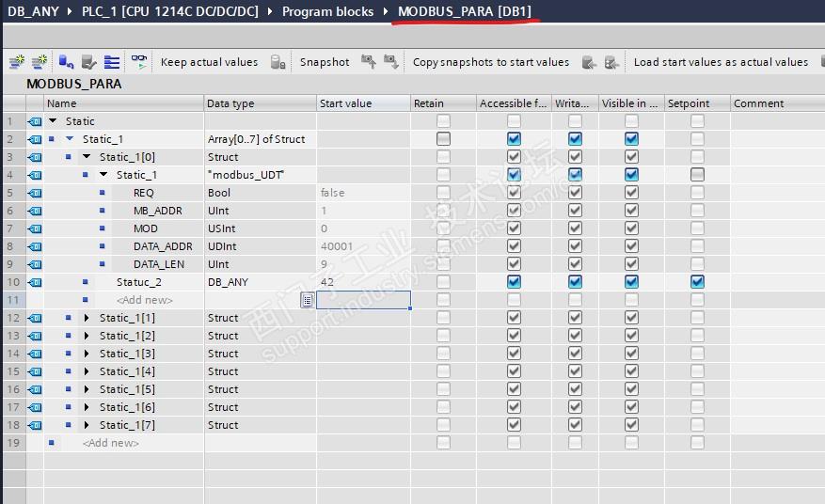Viewport: 825px width, 504px height.
Task: Click second camera icon after Snapshot
Action: (391, 62)
